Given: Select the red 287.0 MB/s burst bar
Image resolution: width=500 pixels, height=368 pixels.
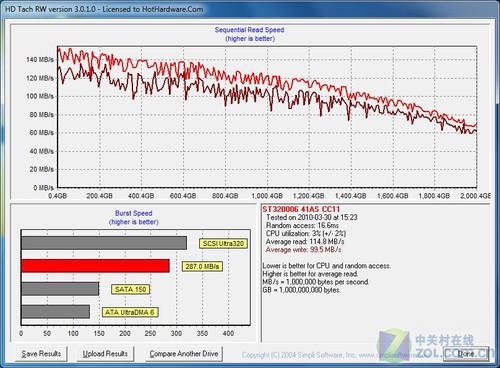Looking at the screenshot, I should click(95, 266).
